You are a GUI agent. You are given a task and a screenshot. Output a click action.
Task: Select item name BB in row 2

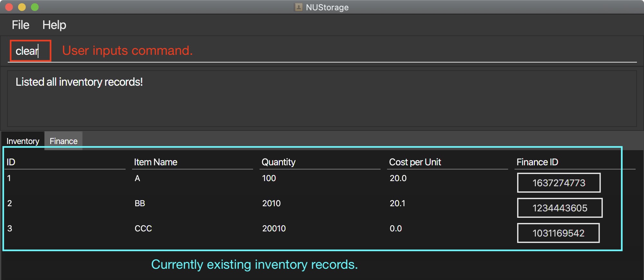point(140,203)
